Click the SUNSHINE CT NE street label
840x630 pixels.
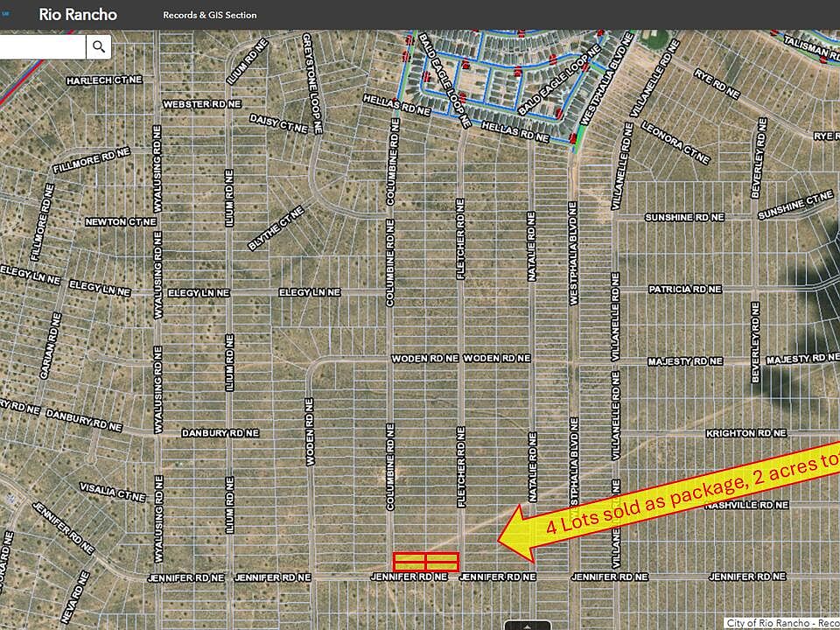pos(795,205)
